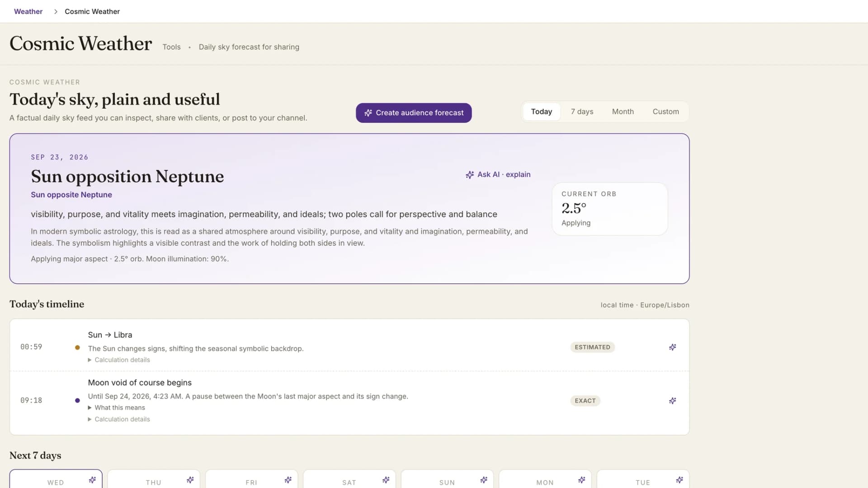Select the Month range tab
This screenshot has height=488, width=868.
(x=623, y=112)
